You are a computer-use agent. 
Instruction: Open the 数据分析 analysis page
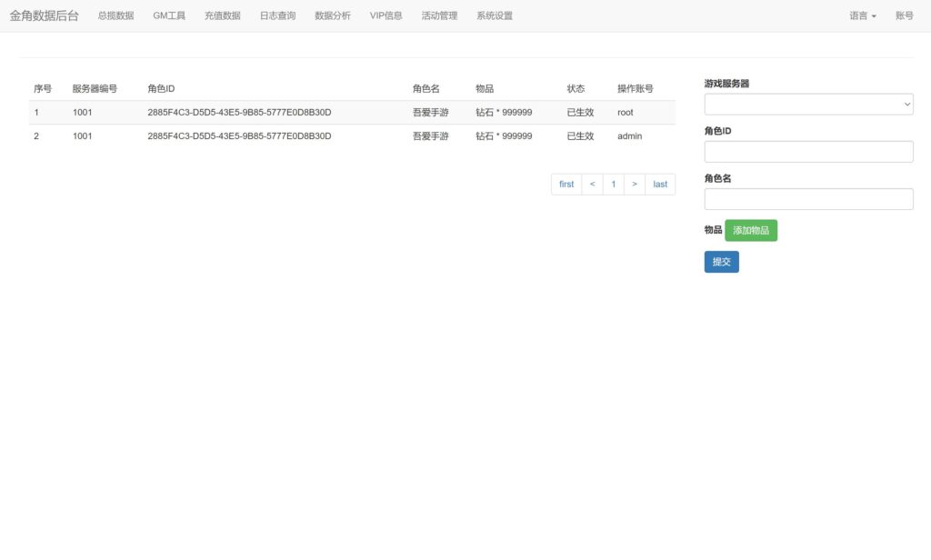331,15
